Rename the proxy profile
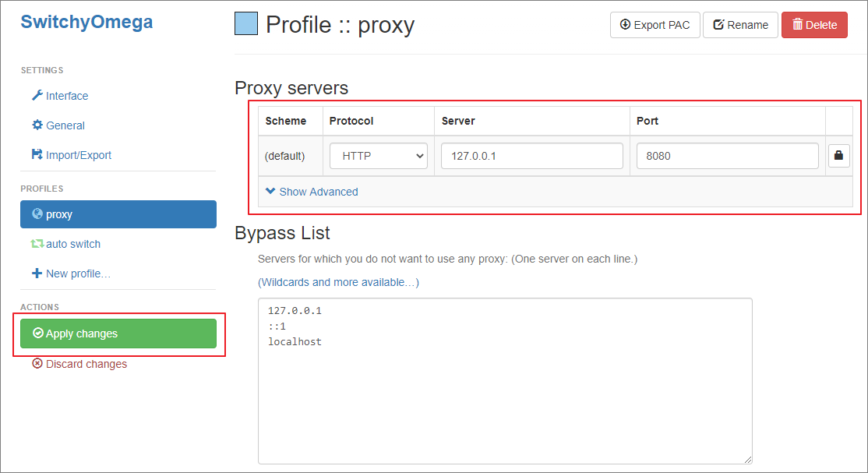The height and width of the screenshot is (473, 868). (x=741, y=25)
